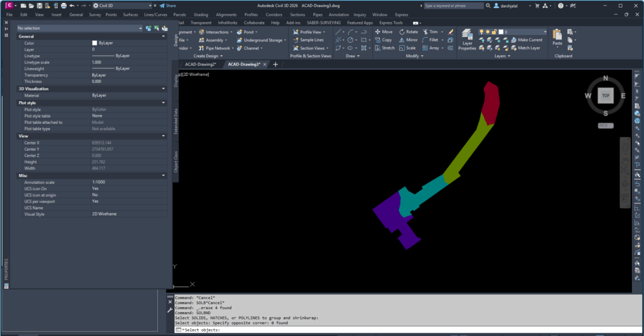Switch to the ACAD-Drawing2 tab
This screenshot has height=336, width=644.
[201, 65]
